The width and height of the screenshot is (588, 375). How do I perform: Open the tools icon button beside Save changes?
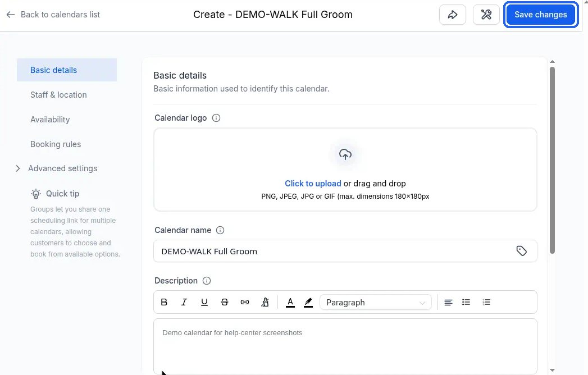pyautogui.click(x=486, y=15)
